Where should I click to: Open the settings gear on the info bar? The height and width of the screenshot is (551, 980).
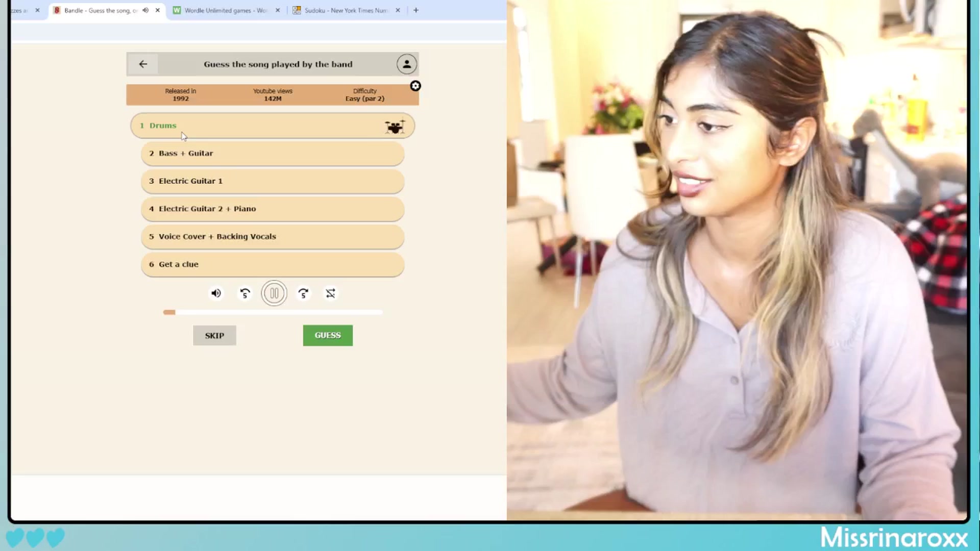pos(415,86)
